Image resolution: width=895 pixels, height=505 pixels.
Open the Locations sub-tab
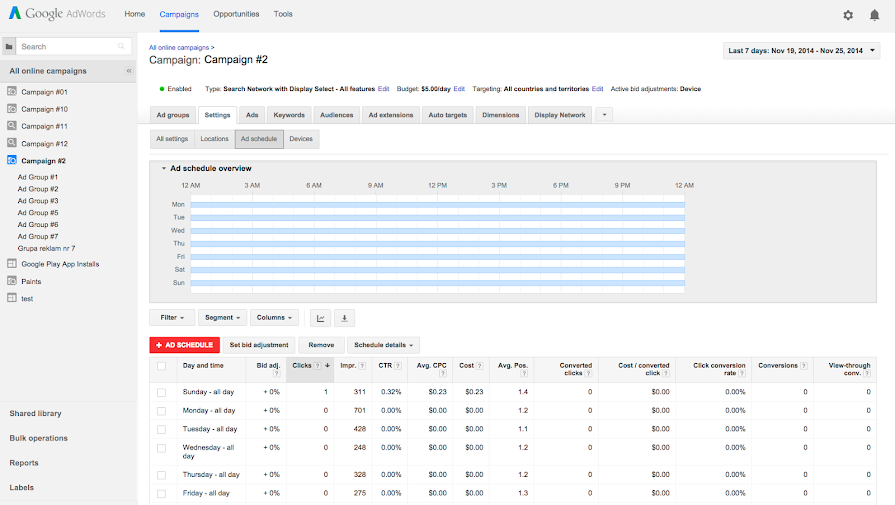tap(214, 139)
